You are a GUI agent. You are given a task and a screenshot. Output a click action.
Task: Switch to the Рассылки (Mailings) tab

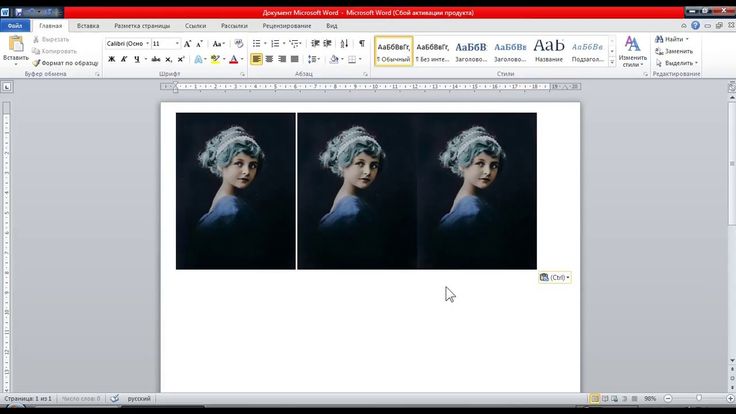[x=234, y=26]
